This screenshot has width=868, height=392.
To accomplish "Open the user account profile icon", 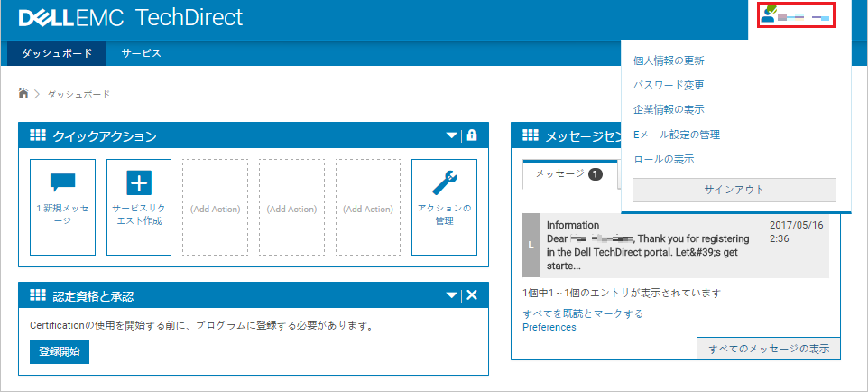I will click(769, 14).
